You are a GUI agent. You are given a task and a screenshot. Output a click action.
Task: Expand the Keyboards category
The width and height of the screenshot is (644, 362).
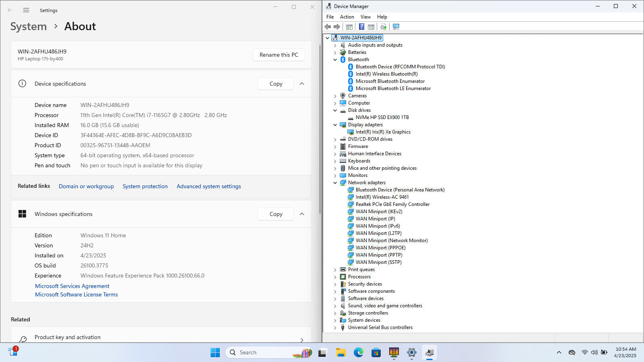335,161
